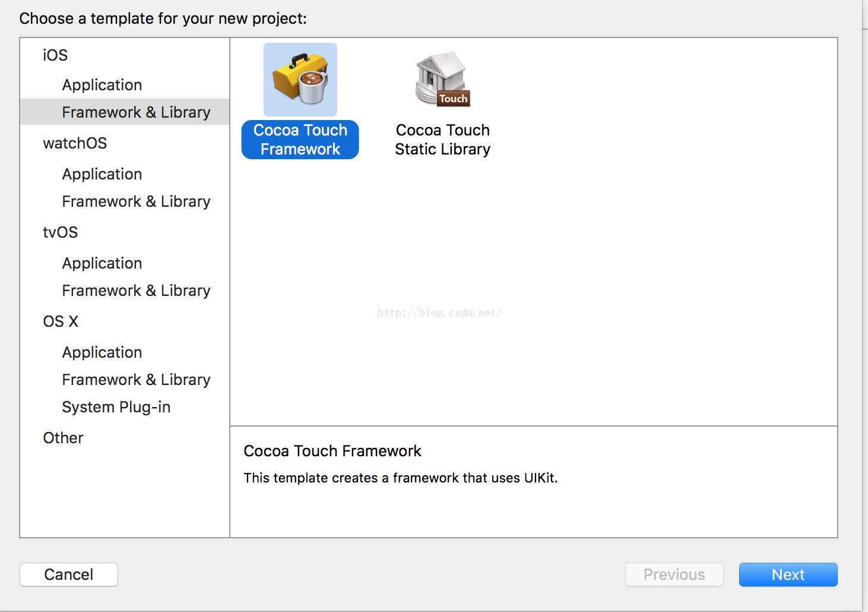The height and width of the screenshot is (612, 868).
Task: Select System Plug-in under OS X
Action: coord(116,407)
